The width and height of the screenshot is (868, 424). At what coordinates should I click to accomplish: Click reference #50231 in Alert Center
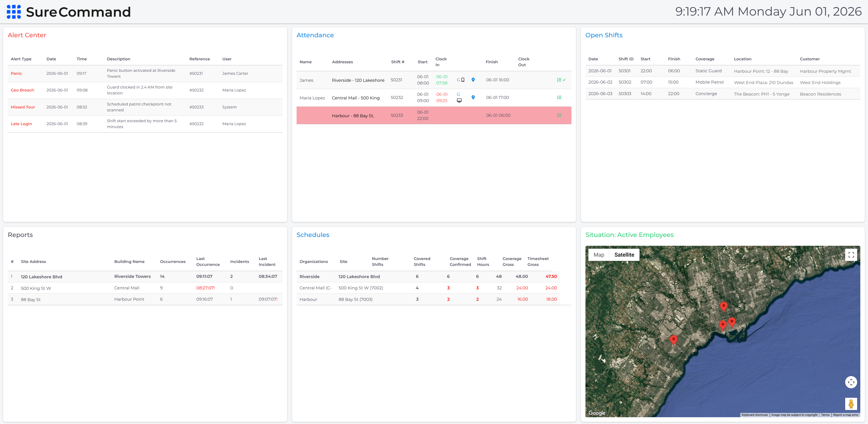click(x=196, y=73)
